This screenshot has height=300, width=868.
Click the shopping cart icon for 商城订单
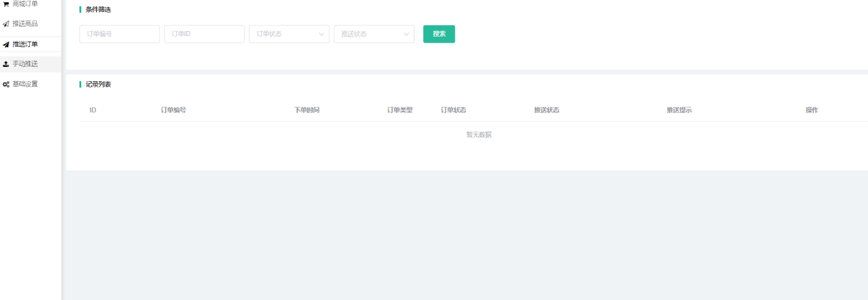coord(6,4)
